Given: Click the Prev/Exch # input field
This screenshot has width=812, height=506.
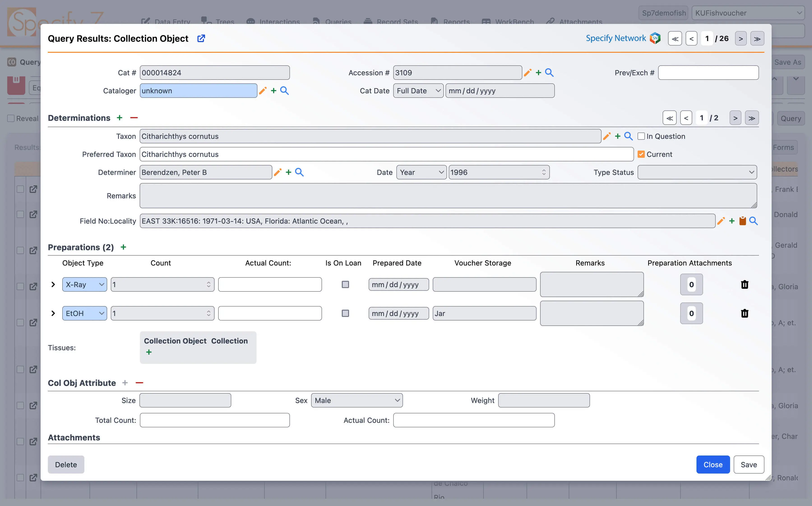Looking at the screenshot, I should pyautogui.click(x=708, y=73).
